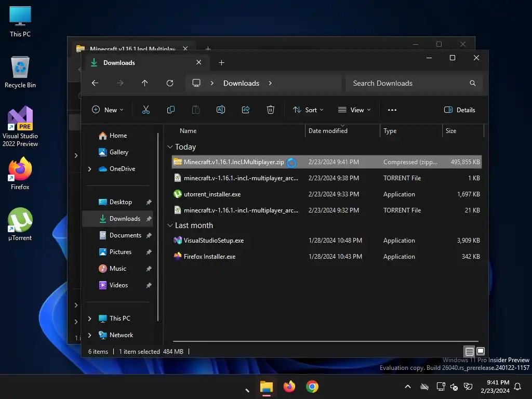The image size is (532, 399).
Task: Go up one folder level
Action: point(145,83)
